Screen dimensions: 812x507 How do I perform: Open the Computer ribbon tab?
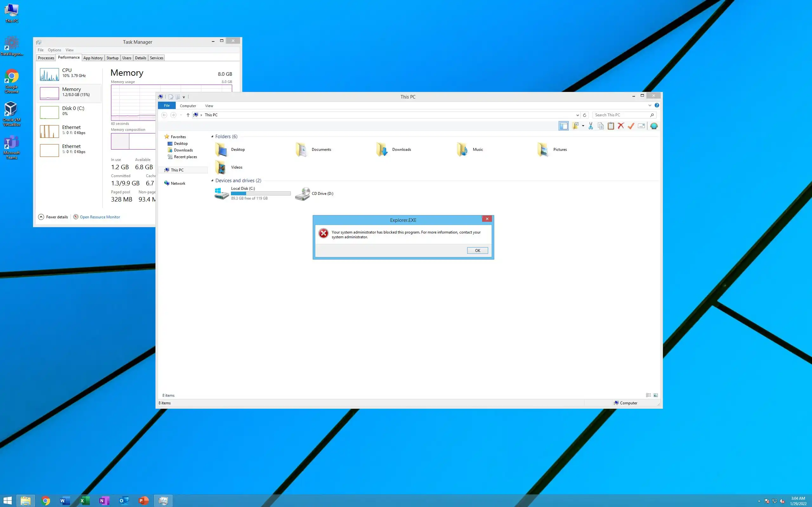(187, 106)
